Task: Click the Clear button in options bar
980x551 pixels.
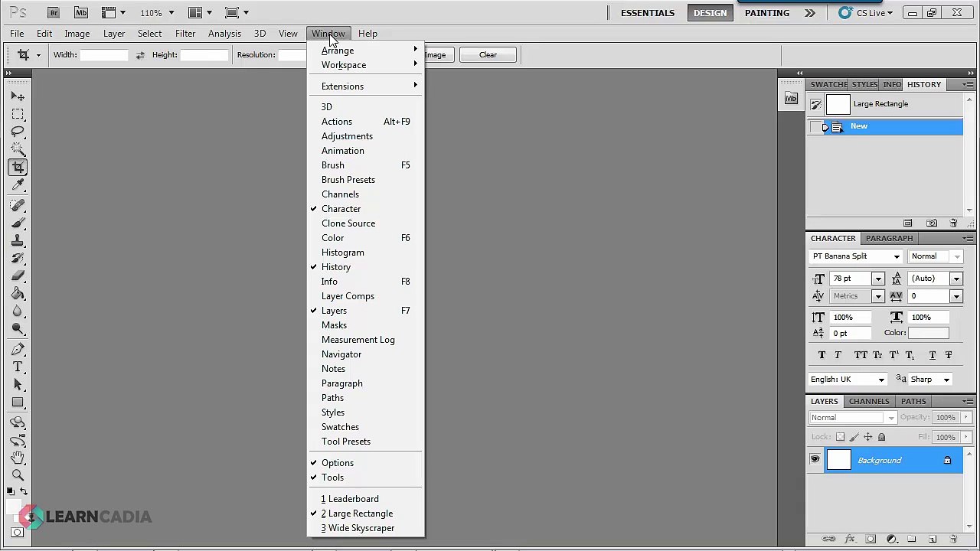Action: pyautogui.click(x=488, y=55)
